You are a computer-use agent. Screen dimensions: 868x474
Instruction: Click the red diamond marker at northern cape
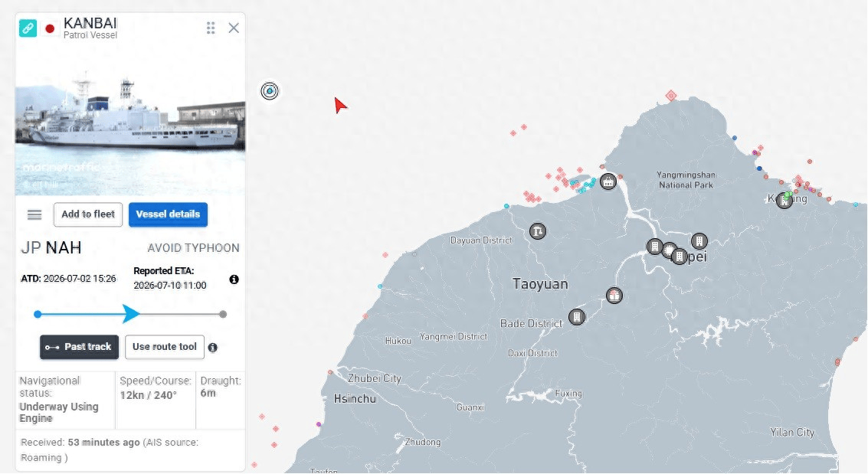[671, 96]
